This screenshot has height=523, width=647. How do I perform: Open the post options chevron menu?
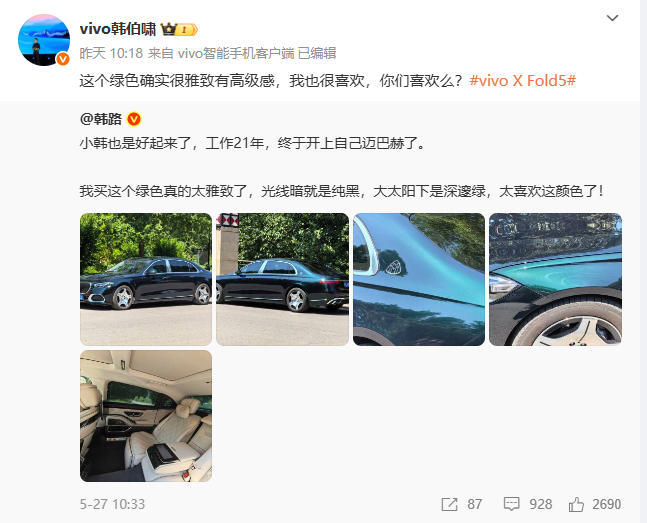click(x=612, y=18)
